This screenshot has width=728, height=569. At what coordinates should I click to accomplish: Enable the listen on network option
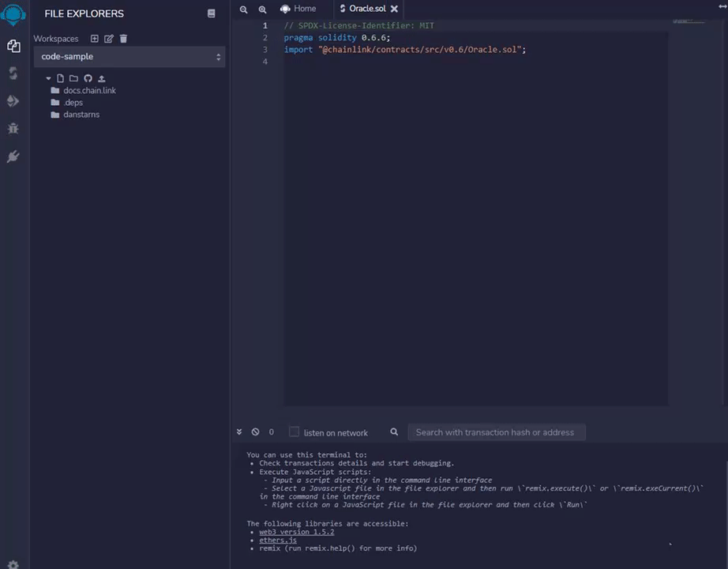294,431
